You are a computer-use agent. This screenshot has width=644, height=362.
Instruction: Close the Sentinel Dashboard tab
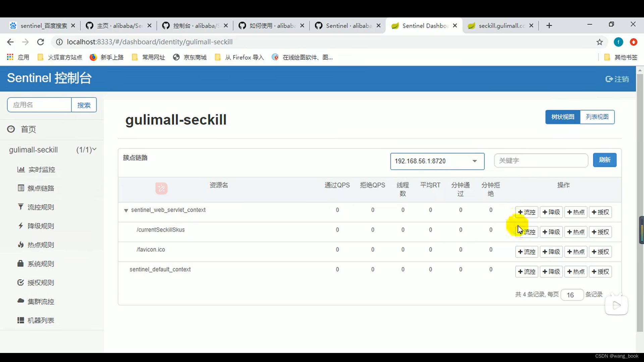click(x=455, y=26)
